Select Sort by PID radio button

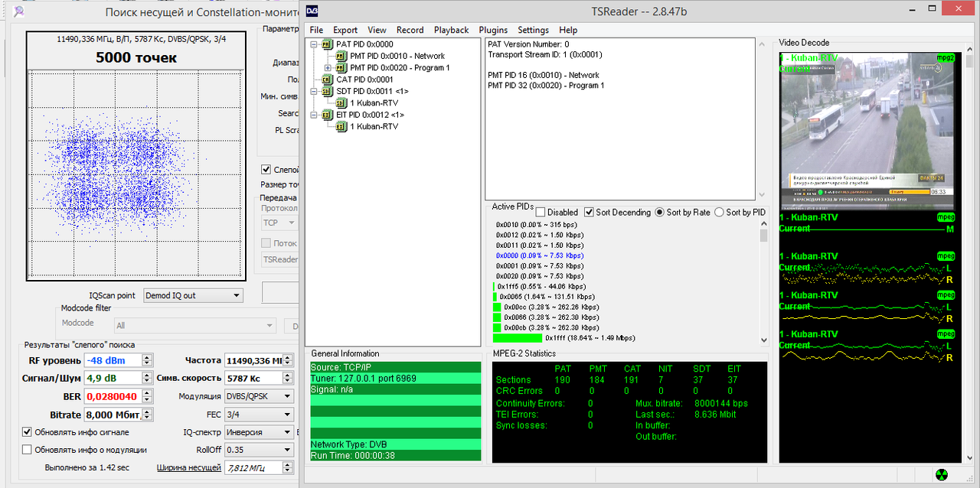[719, 213]
